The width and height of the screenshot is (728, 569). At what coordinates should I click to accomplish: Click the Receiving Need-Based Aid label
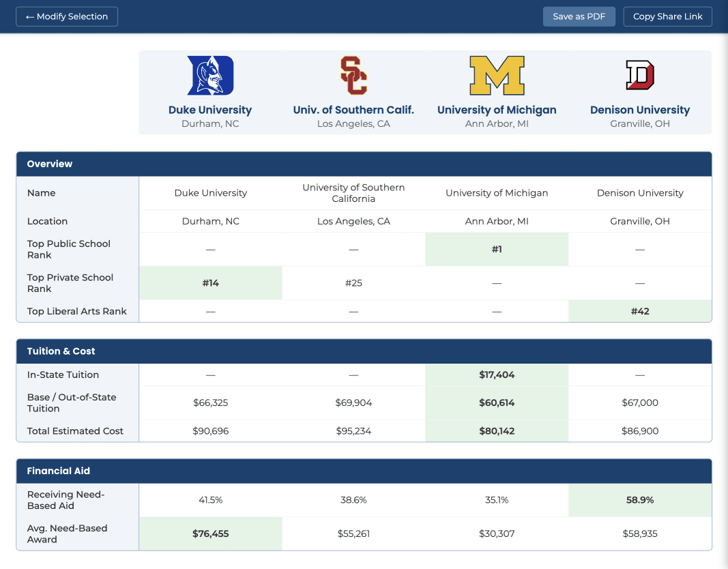(x=66, y=500)
